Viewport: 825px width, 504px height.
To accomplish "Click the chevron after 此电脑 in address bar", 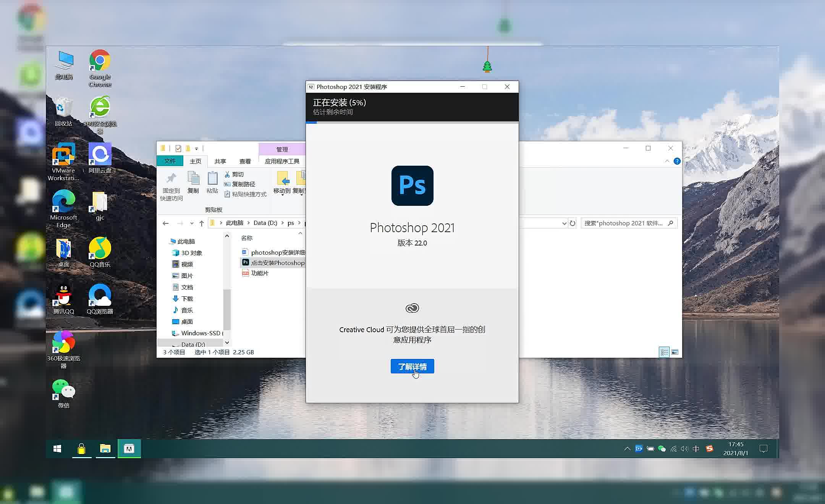I will pos(248,223).
